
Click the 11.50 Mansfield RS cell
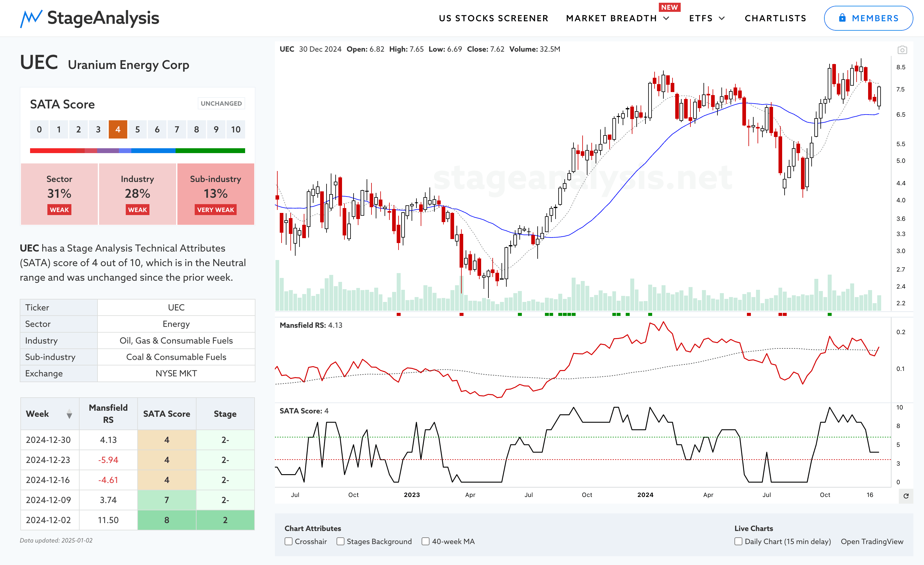click(x=108, y=520)
